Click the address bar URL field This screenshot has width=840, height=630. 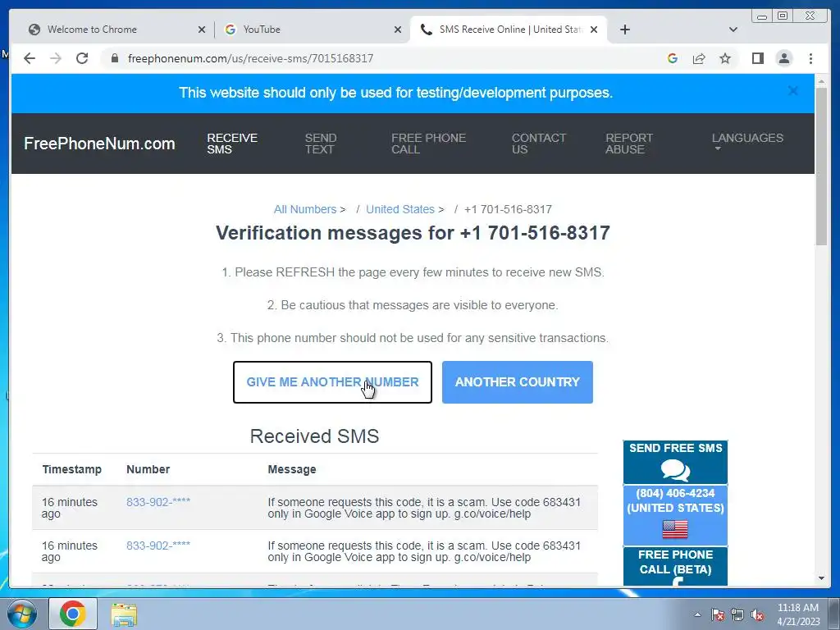pos(251,58)
